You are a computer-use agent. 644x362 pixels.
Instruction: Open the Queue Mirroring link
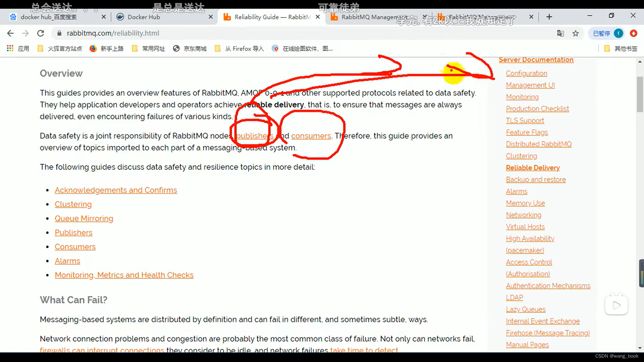coord(84,218)
